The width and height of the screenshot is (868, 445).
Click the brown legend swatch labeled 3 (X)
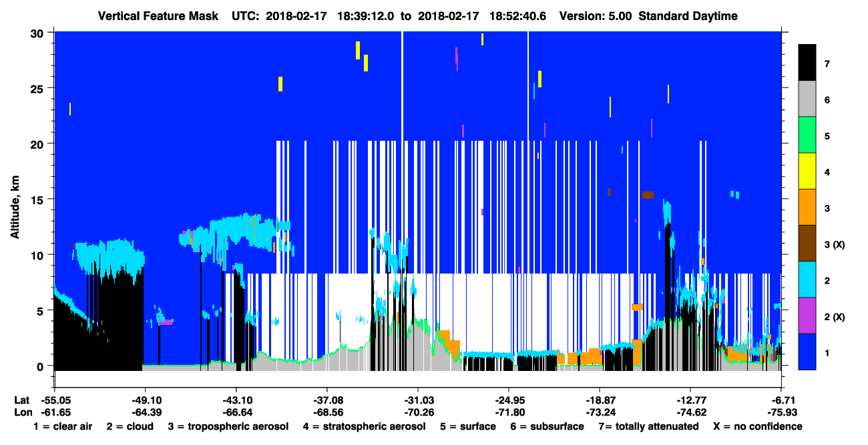click(x=807, y=244)
